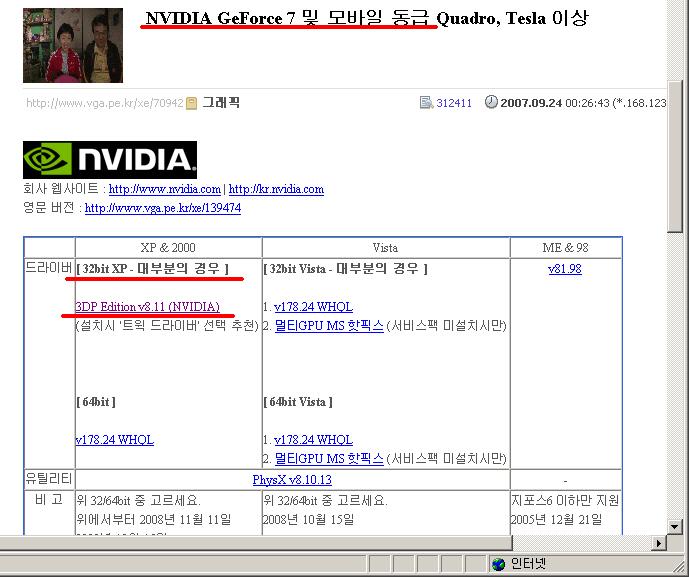This screenshot has width=689, height=577.
Task: Click the [ 64bit Vista ] heading
Action: click(x=298, y=402)
